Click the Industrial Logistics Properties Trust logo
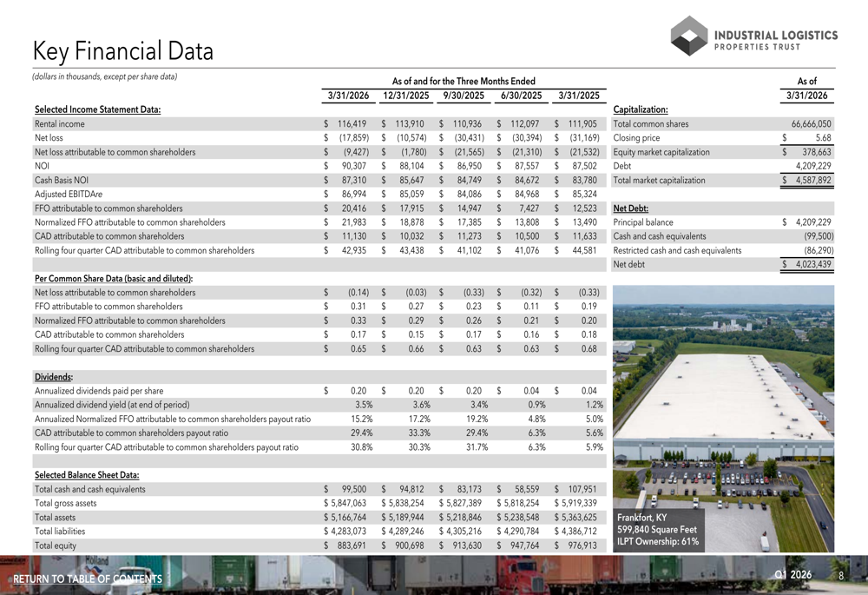 click(753, 36)
